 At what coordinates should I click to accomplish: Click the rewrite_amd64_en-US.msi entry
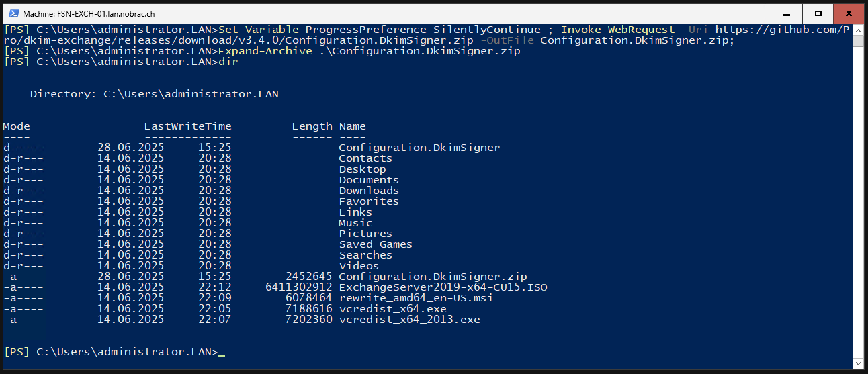416,298
